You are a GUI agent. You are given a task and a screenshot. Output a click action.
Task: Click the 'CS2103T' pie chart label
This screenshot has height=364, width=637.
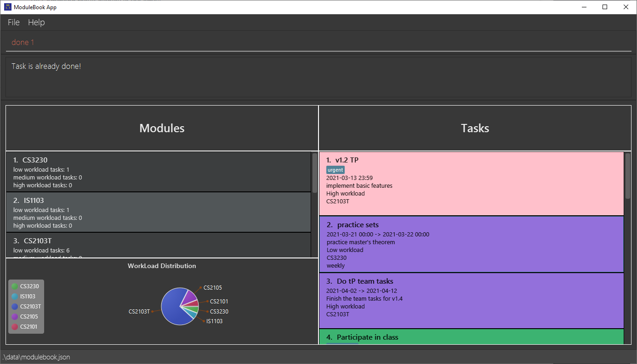coord(139,312)
